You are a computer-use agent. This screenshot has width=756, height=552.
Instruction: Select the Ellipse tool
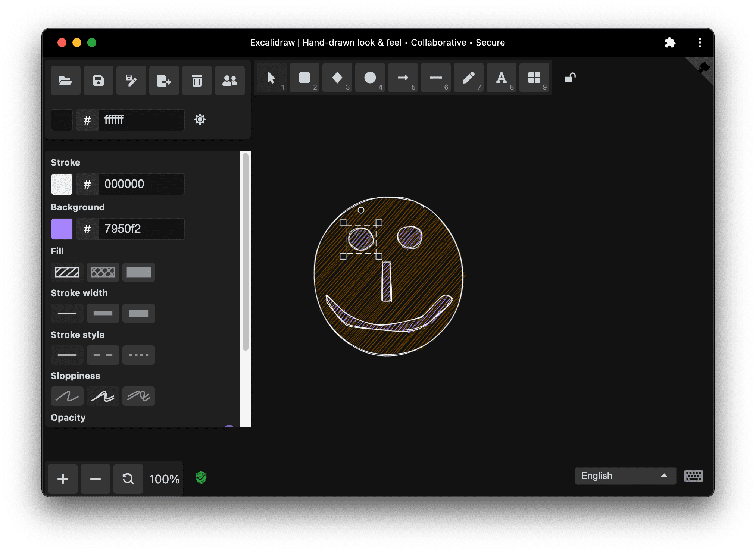369,79
